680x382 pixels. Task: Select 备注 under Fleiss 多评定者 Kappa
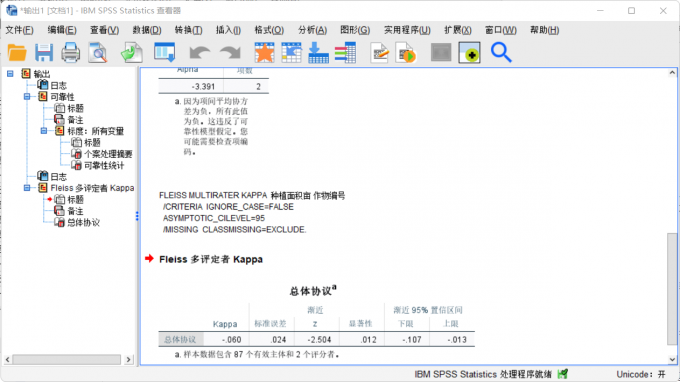[75, 211]
